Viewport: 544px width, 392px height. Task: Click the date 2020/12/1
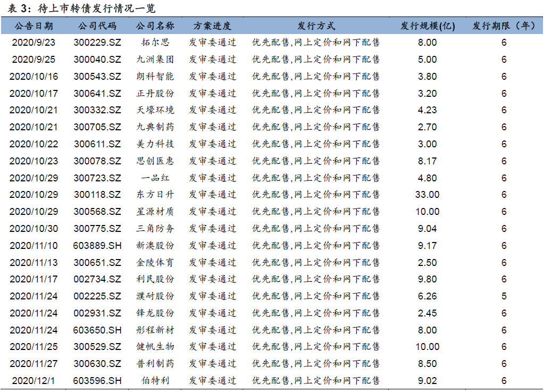coord(34,381)
